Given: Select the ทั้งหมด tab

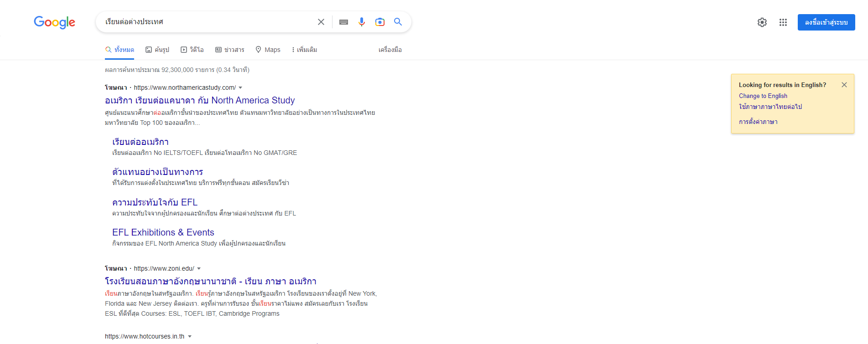Looking at the screenshot, I should tap(120, 50).
